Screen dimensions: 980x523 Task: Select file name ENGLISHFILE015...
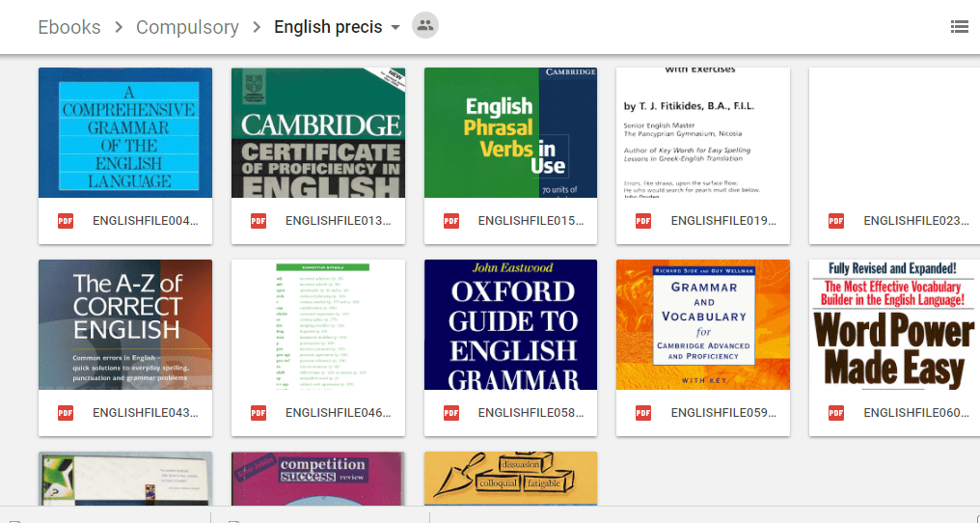(x=531, y=221)
